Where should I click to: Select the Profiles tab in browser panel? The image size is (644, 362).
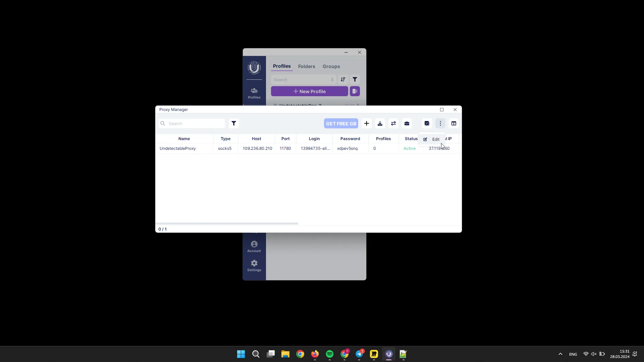(x=281, y=66)
